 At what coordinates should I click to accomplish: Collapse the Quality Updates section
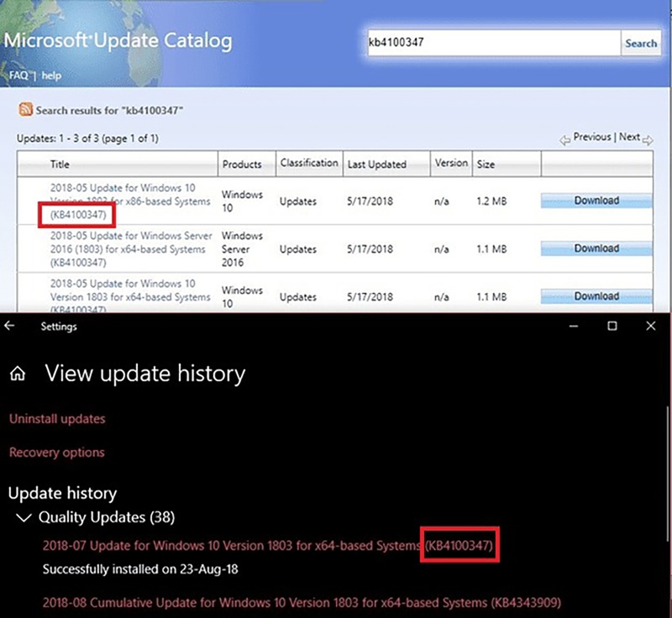pyautogui.click(x=24, y=518)
